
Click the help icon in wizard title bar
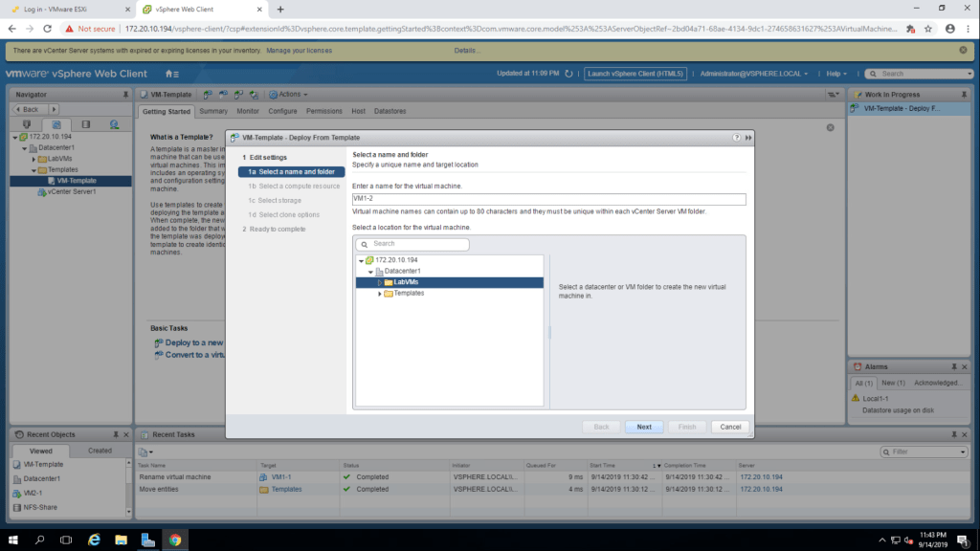(x=737, y=139)
